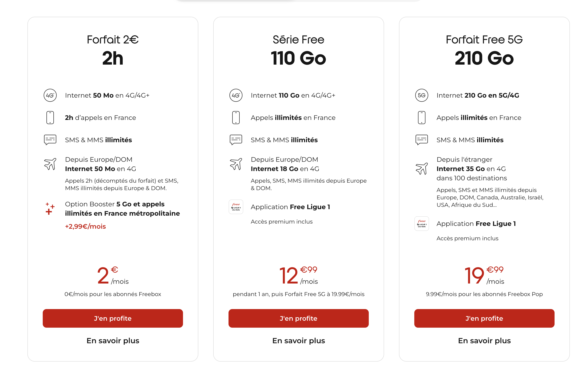This screenshot has height=376, width=588.
Task: Click the SMS message icon in Série Free
Action: point(236,140)
